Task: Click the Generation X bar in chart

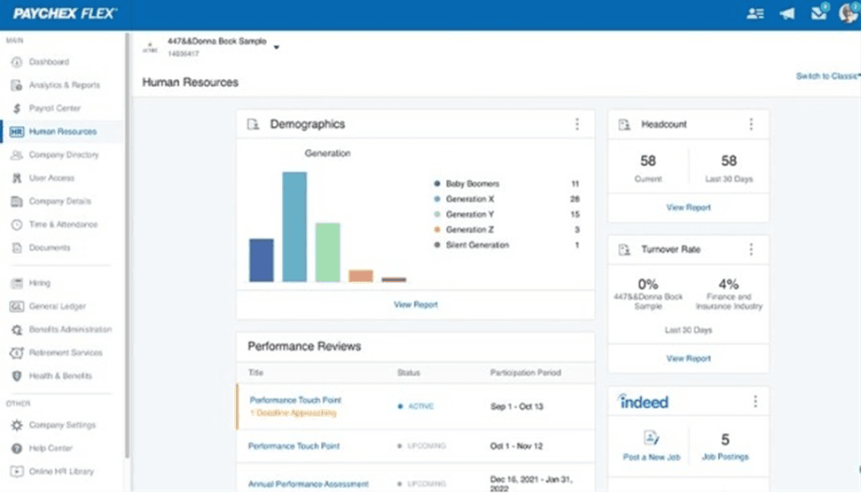Action: 294,228
